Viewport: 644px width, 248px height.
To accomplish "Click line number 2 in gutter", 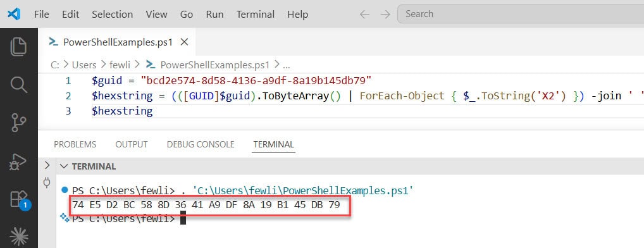I will click(x=68, y=96).
